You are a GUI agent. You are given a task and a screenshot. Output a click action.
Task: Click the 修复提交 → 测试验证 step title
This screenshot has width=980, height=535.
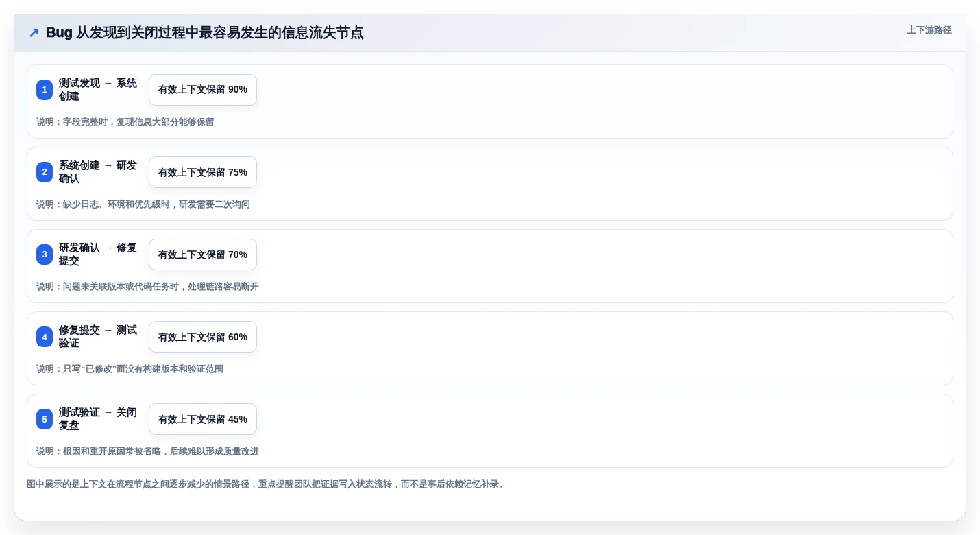(98, 337)
